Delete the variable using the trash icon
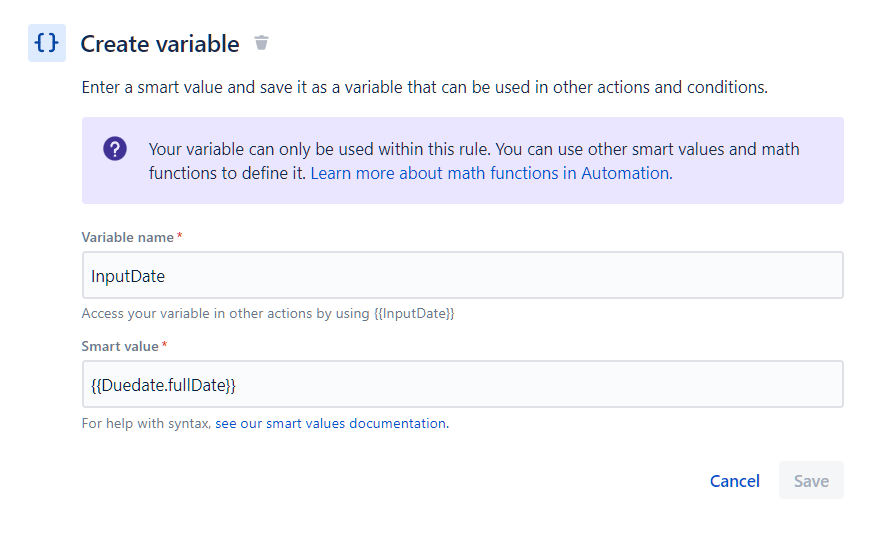 point(261,43)
